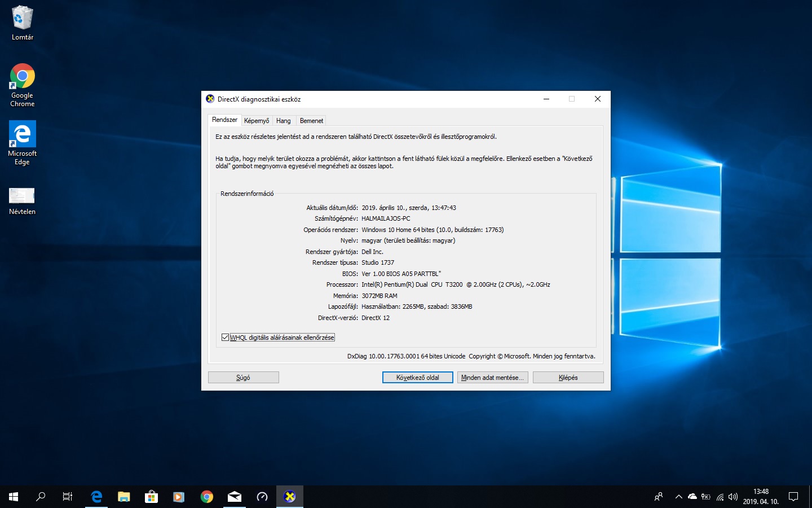Select the Microsoft Edge desktop shortcut
The width and height of the screenshot is (812, 508).
click(22, 143)
